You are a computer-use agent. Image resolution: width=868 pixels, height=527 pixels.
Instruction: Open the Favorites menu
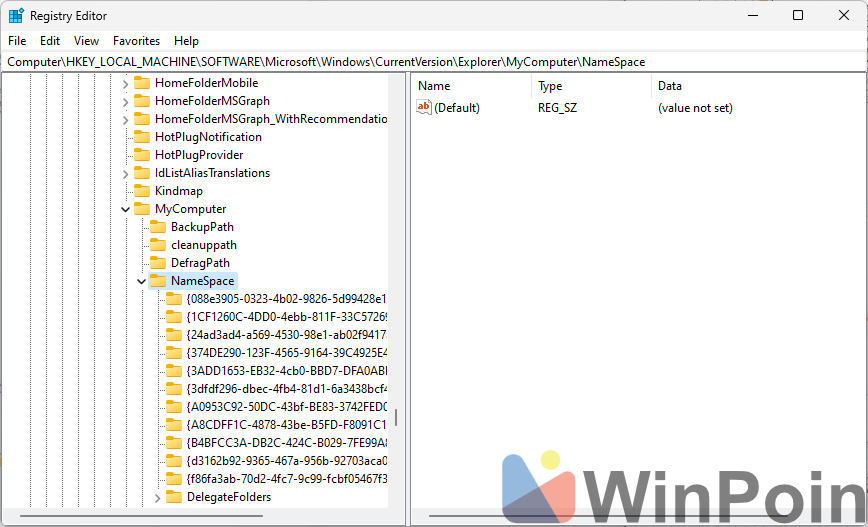(136, 41)
